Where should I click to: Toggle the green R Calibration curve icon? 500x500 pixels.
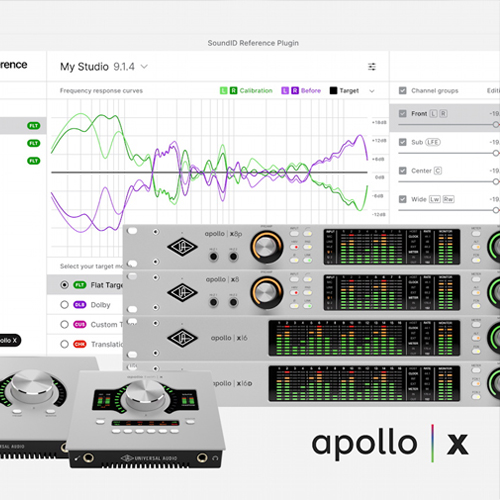tap(233, 91)
